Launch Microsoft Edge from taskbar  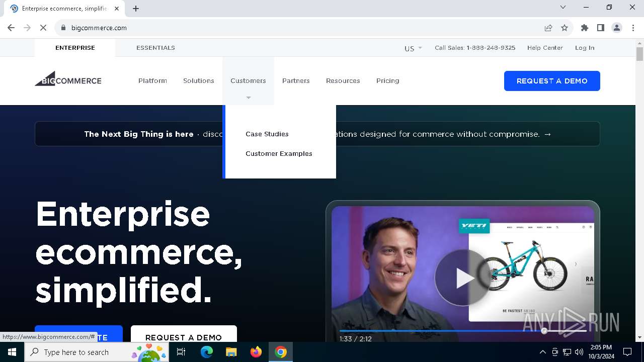coord(207,352)
